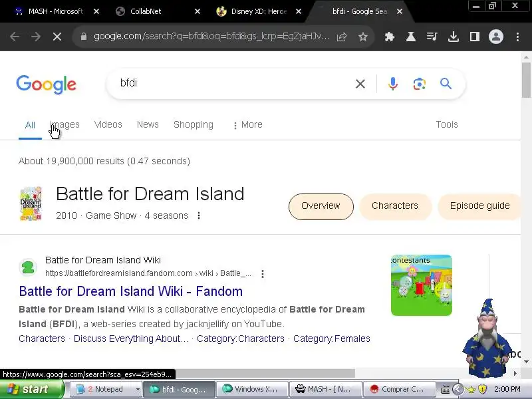
Task: Open the News results tab
Action: (148, 124)
